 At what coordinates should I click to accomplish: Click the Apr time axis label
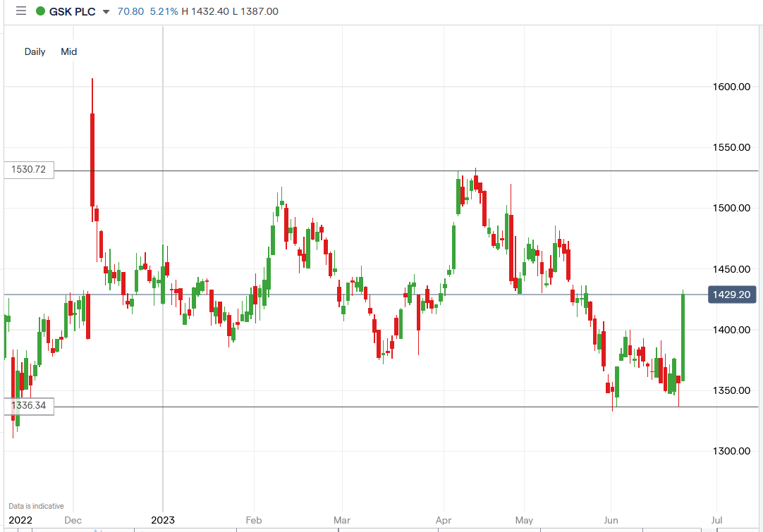pos(444,520)
